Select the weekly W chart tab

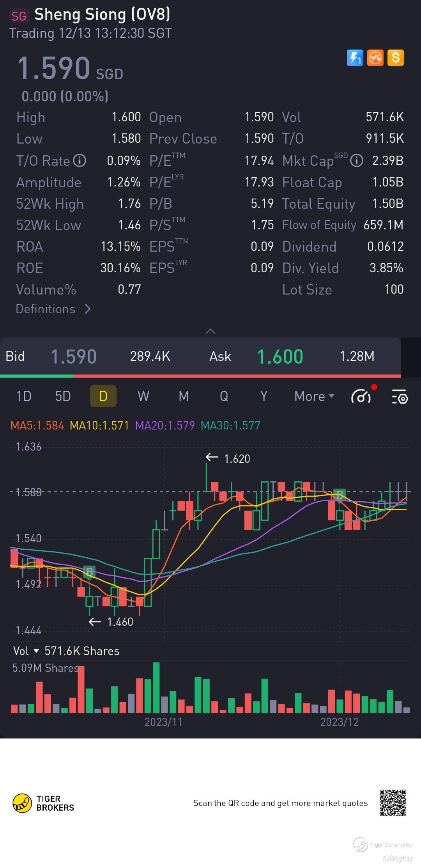(143, 396)
